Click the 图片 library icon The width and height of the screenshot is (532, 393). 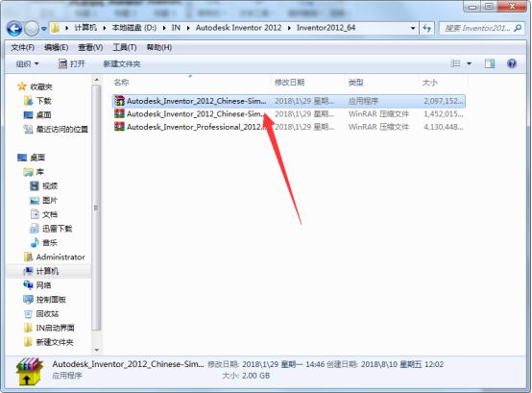(x=35, y=200)
